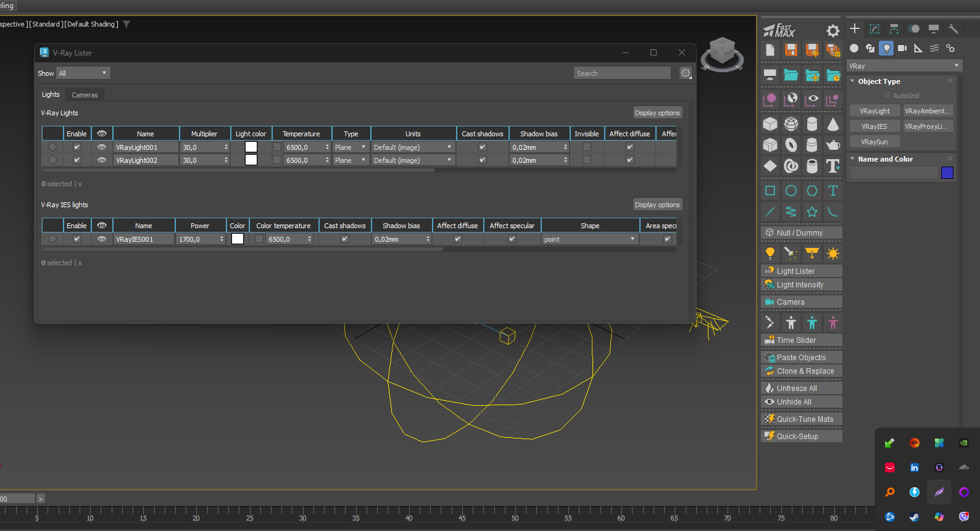The width and height of the screenshot is (980, 531).
Task: Check Invisible for VRayLight002
Action: [x=587, y=160]
